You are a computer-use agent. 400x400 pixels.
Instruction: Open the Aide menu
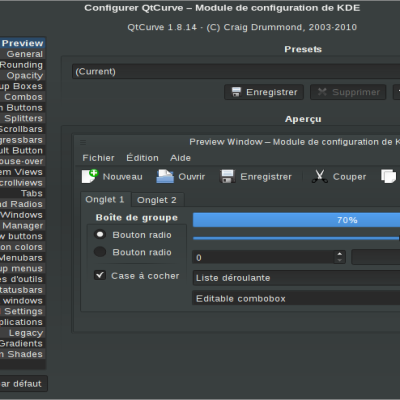point(180,158)
